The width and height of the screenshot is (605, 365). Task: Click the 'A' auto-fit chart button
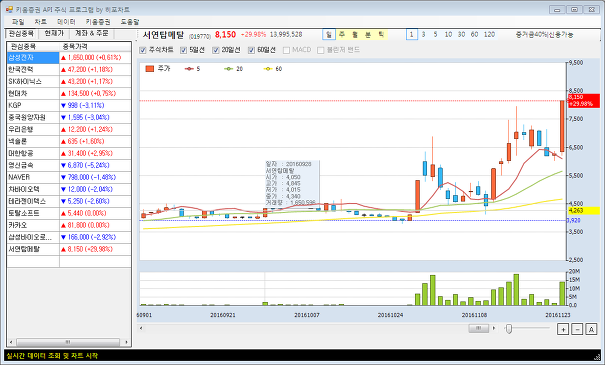[591, 329]
